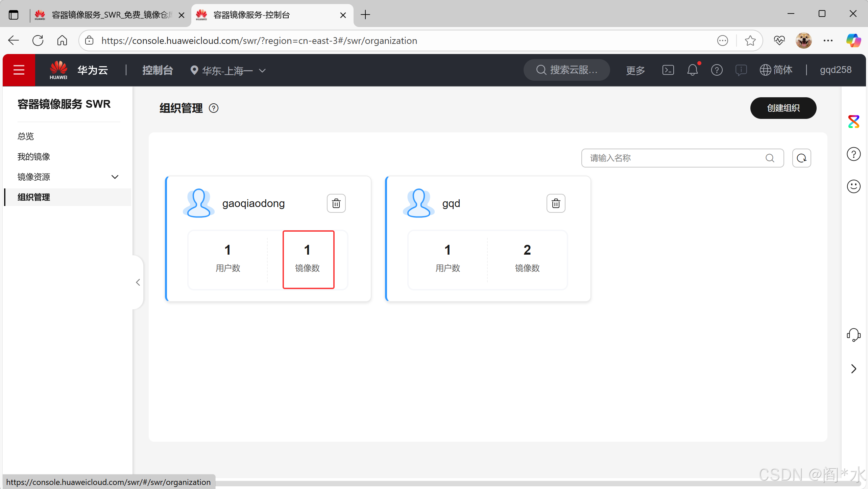
Task: Open the notifications bell icon
Action: click(692, 70)
